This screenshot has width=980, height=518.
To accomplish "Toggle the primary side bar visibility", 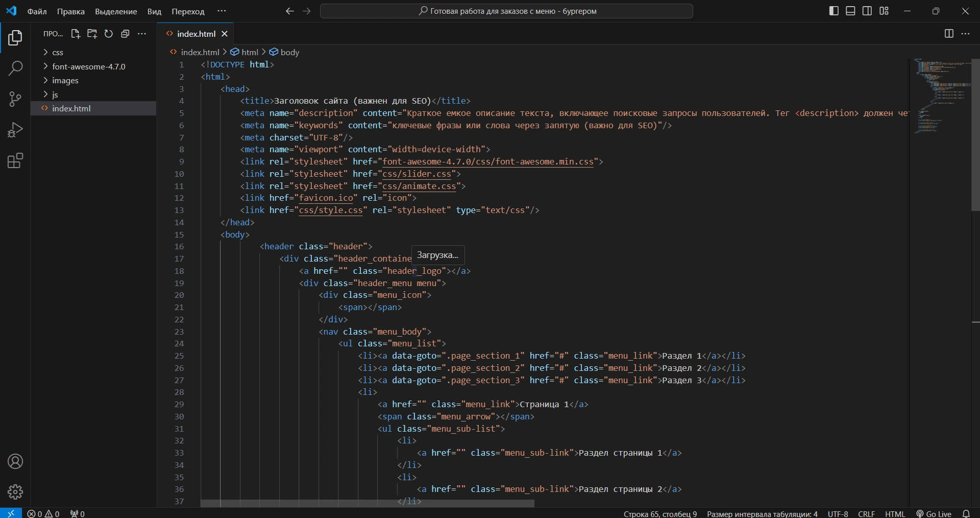I will click(834, 11).
